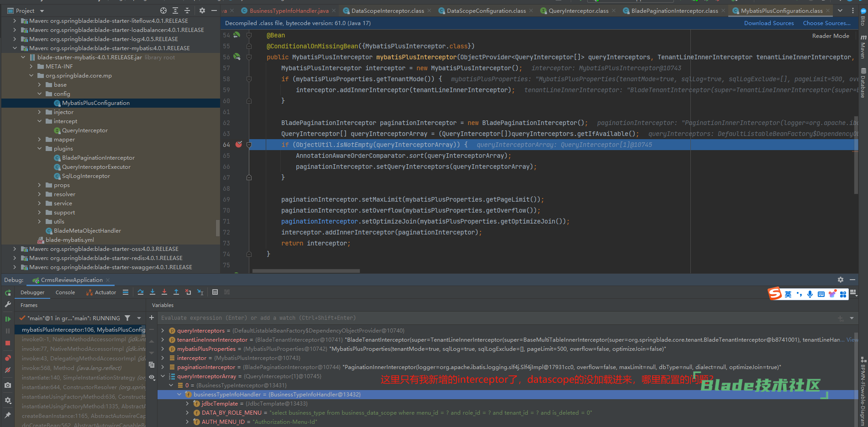Rerun CrmsReviewApplication debug session
This screenshot has height=427, width=868.
coord(8,292)
